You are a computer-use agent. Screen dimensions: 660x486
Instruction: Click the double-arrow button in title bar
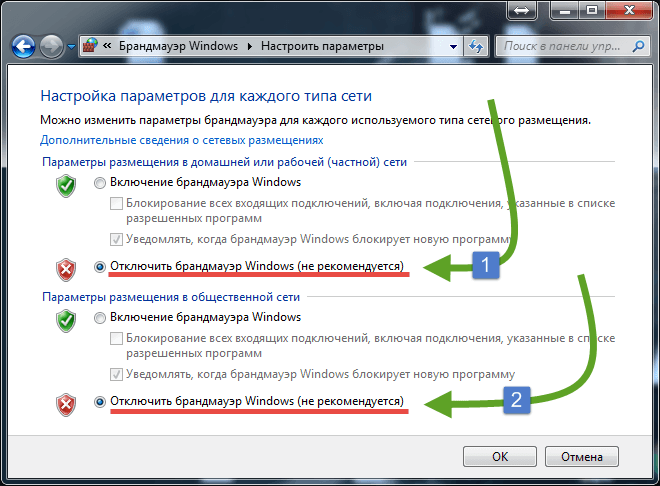[522, 11]
